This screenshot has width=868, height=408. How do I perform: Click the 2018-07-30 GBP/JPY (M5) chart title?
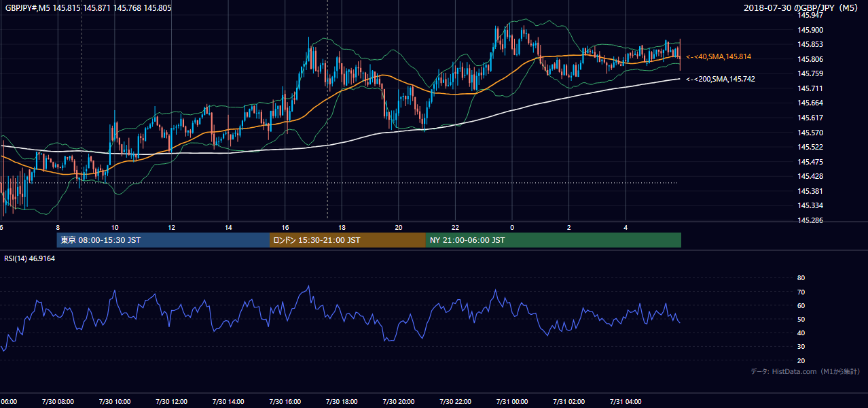(x=801, y=8)
